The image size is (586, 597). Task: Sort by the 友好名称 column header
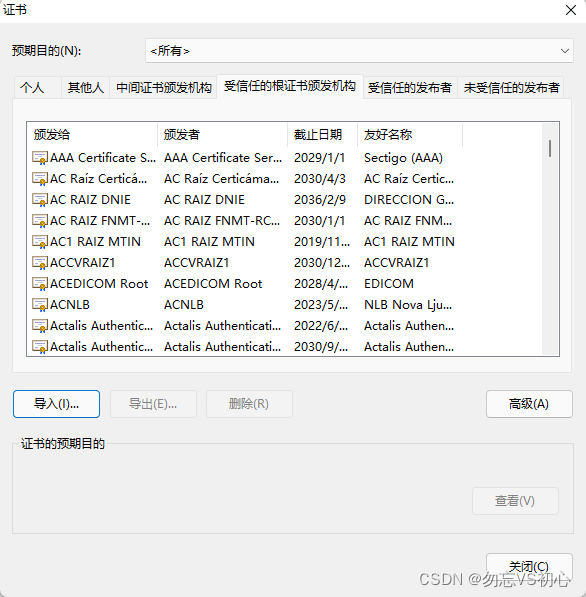point(410,134)
